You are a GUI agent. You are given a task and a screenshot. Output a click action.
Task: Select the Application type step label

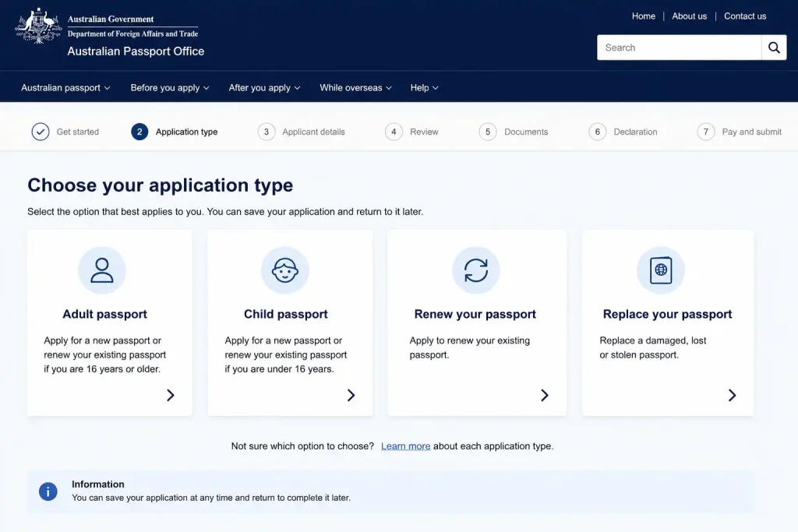(187, 132)
